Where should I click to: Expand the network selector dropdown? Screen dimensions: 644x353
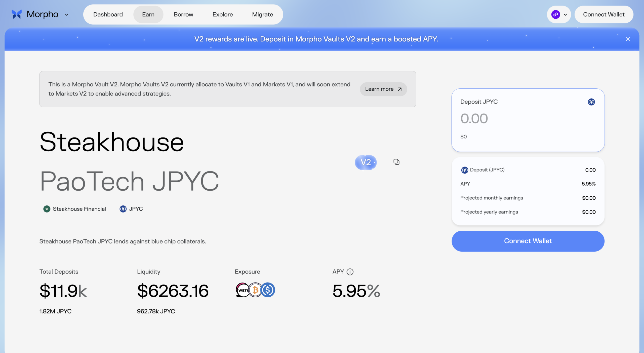(x=565, y=14)
